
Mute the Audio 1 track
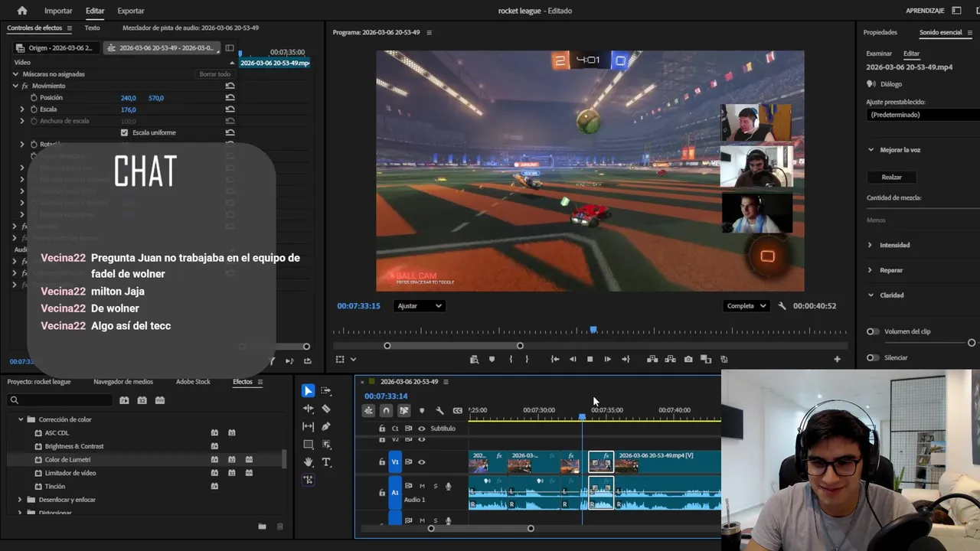[x=422, y=486]
